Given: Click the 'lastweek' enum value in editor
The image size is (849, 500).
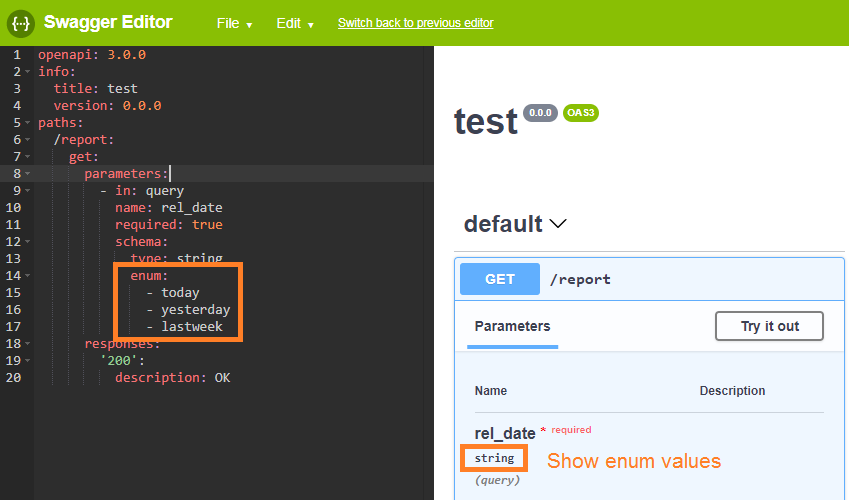Looking at the screenshot, I should tap(192, 327).
